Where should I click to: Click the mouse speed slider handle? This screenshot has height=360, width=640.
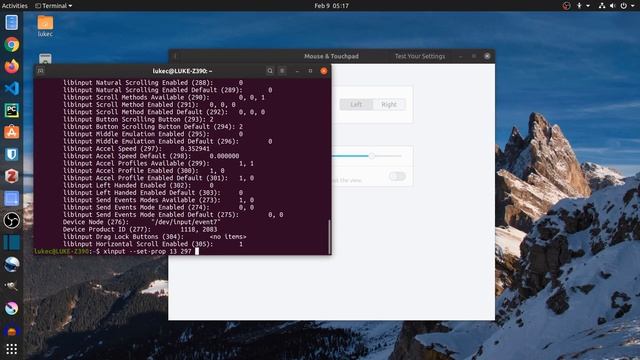(x=372, y=156)
